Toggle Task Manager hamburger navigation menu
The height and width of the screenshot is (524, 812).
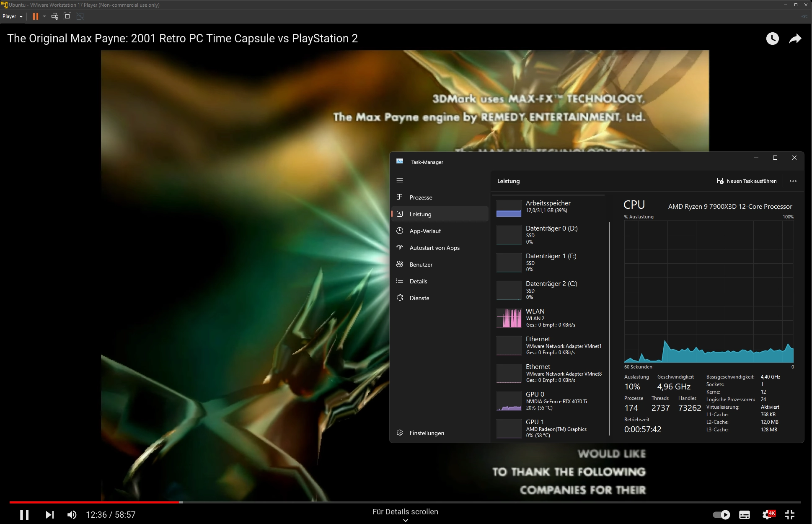[400, 180]
